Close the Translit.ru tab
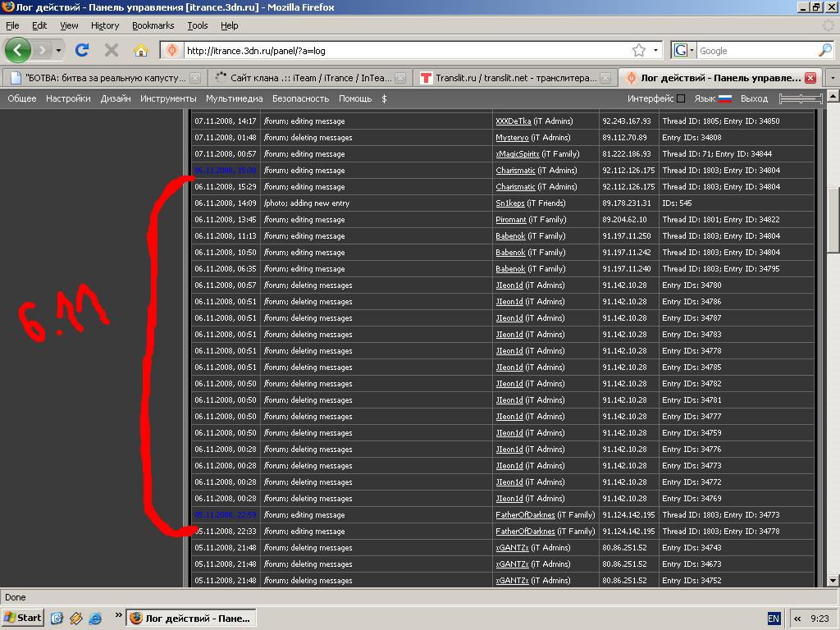Viewport: 840px width, 630px height. pos(605,78)
